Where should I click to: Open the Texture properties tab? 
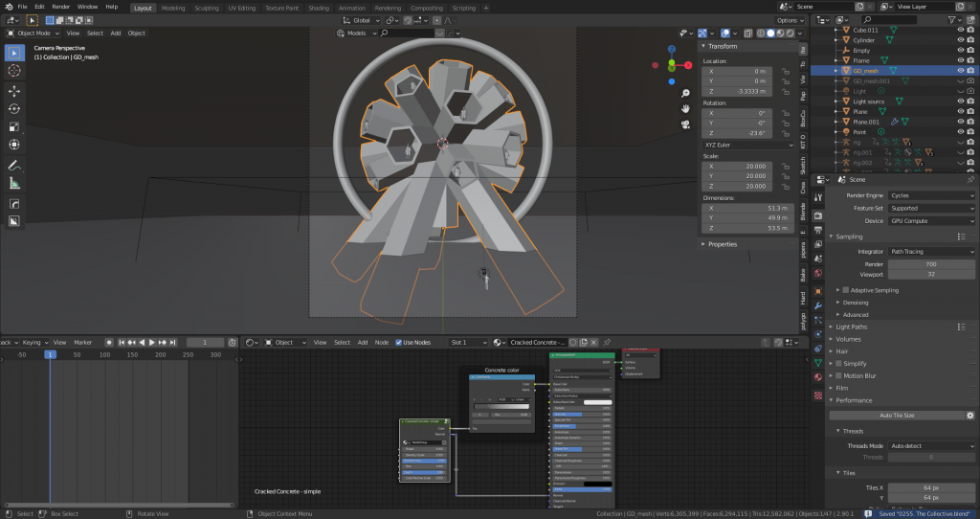818,395
